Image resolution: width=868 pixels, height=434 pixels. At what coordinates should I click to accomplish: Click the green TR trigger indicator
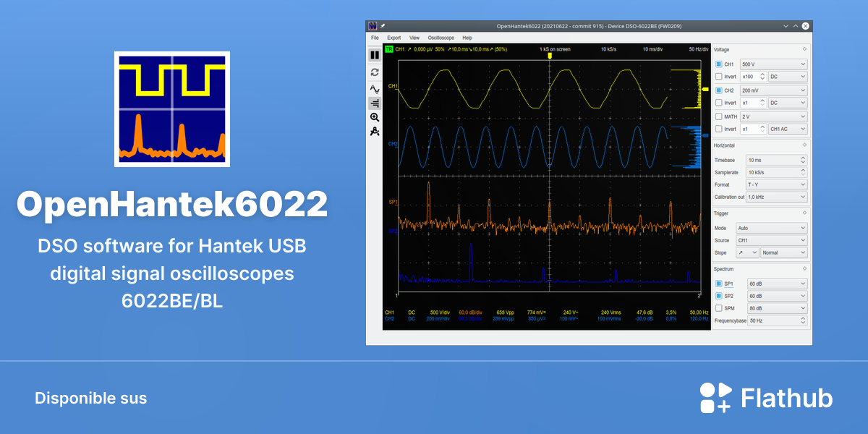coord(389,49)
